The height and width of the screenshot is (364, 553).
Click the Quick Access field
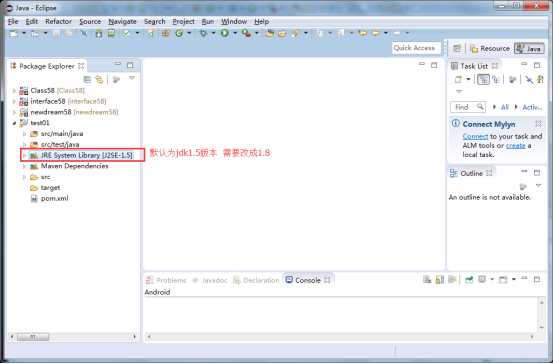(x=416, y=48)
